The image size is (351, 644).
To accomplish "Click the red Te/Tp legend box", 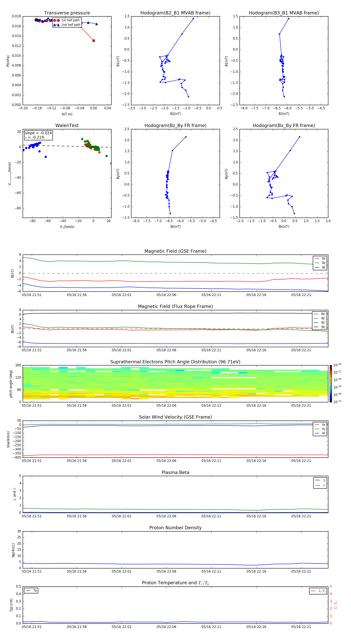I will (x=318, y=591).
